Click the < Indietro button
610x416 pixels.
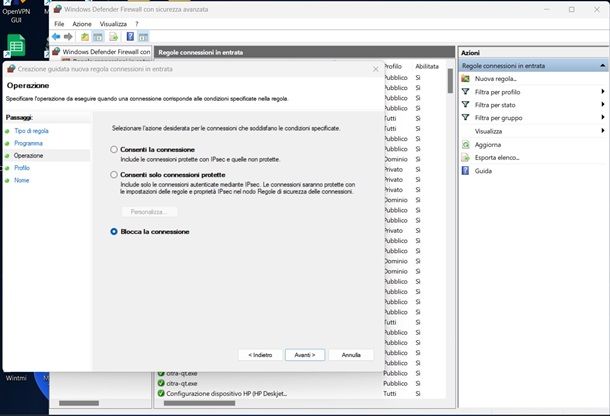click(x=260, y=355)
